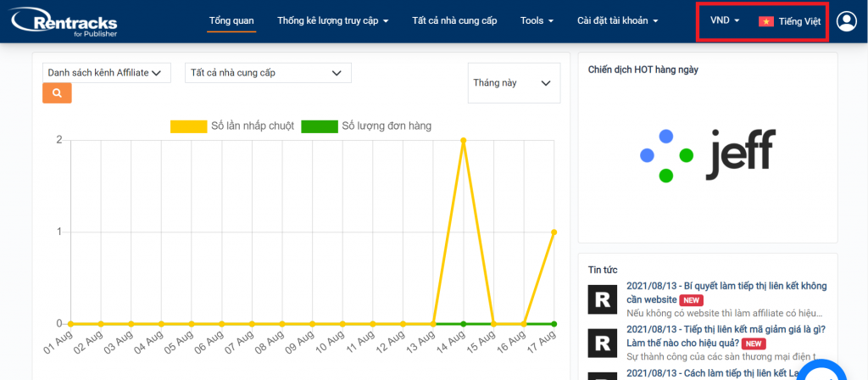Click the Rentracks for Publisher logo

pyautogui.click(x=63, y=22)
